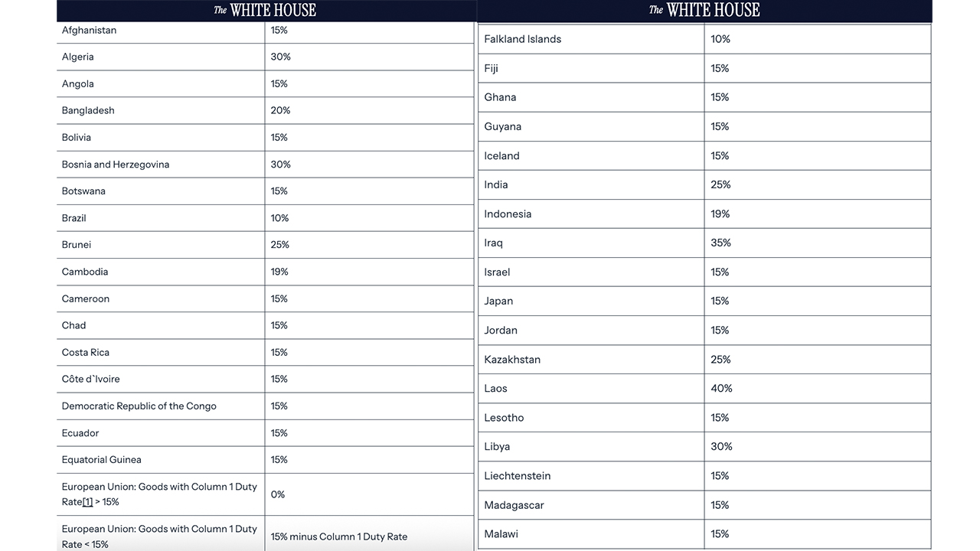Click the Liechtenstein country cell
Viewport: 980px width, 551px height.
[x=518, y=476]
